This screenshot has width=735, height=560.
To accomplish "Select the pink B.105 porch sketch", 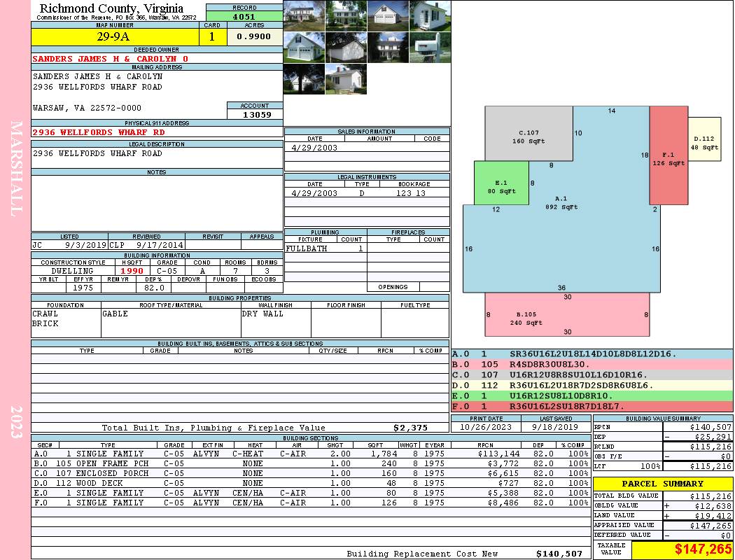I will [x=567, y=314].
